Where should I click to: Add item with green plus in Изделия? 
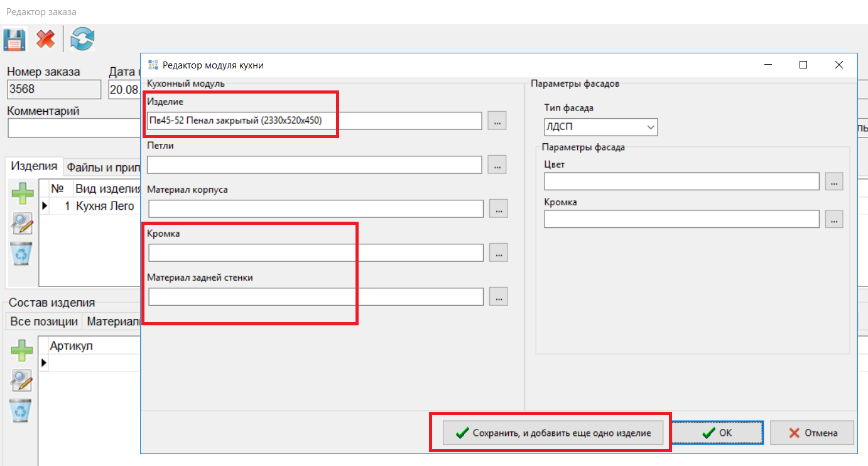[23, 193]
